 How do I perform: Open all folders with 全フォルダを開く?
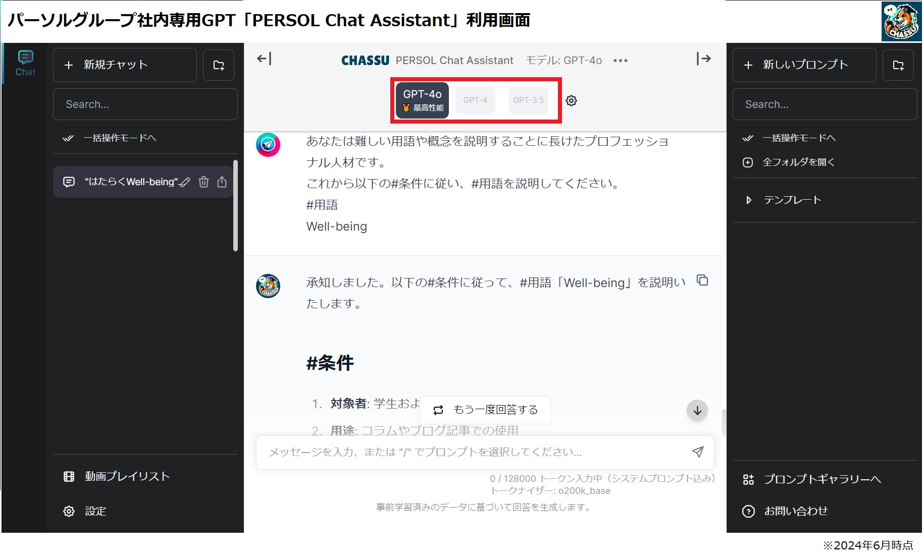[789, 162]
